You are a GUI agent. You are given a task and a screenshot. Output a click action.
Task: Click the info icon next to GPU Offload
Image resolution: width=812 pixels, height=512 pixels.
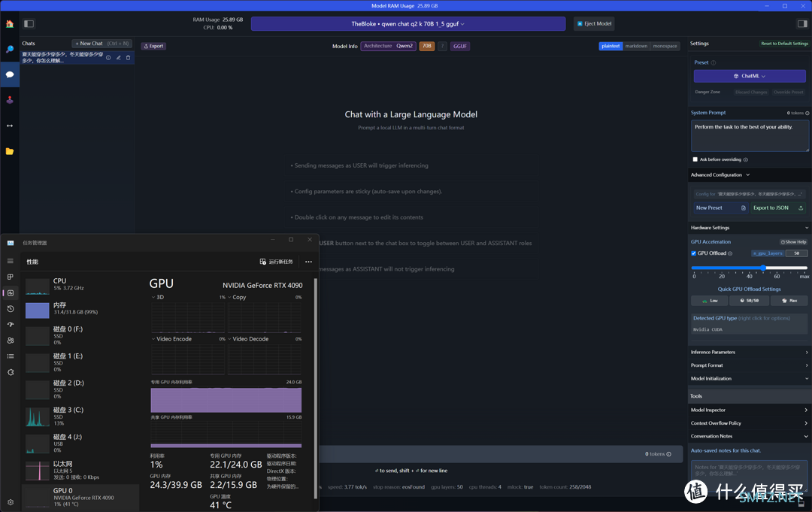pyautogui.click(x=730, y=253)
